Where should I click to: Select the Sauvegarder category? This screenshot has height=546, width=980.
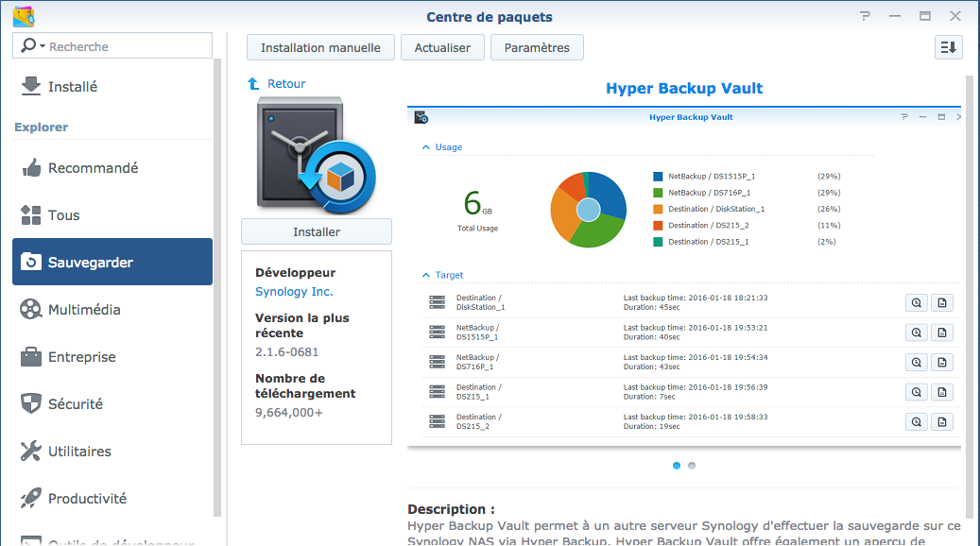(x=112, y=262)
